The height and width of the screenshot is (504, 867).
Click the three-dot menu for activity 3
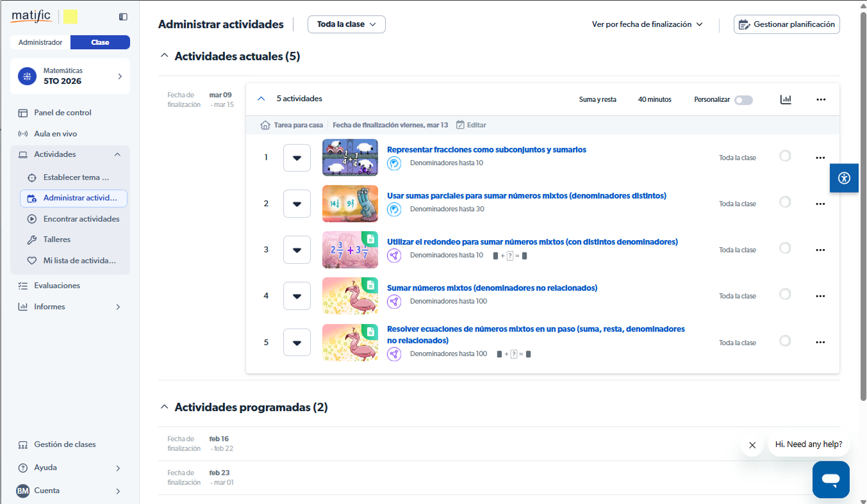coord(820,250)
